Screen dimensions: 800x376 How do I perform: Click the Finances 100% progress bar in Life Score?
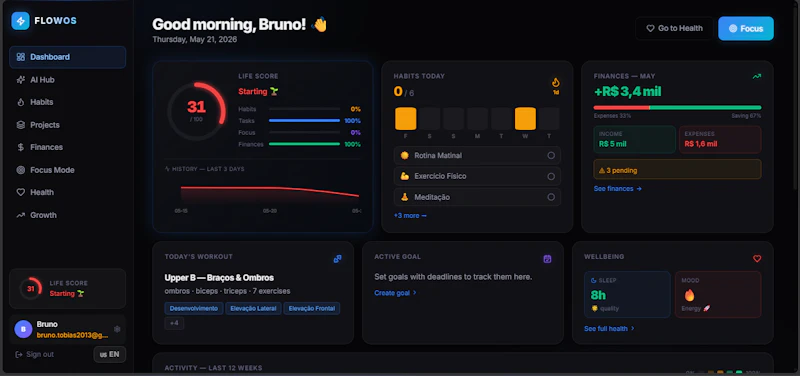tap(304, 144)
